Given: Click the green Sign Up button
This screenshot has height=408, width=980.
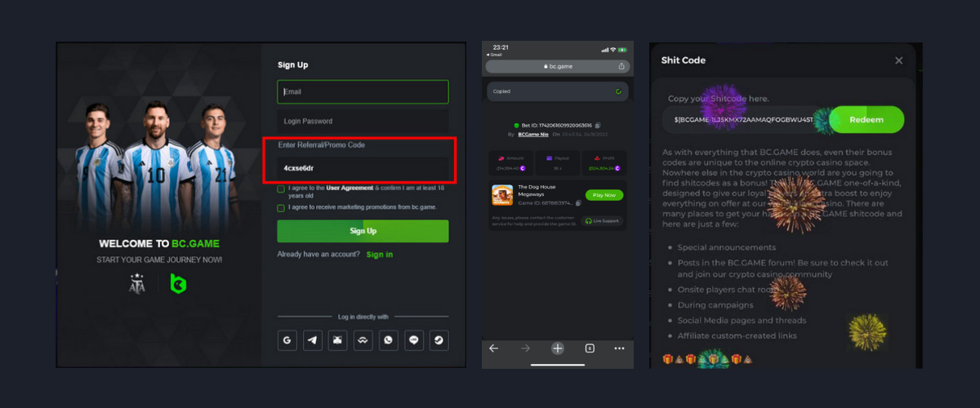Looking at the screenshot, I should (x=363, y=231).
